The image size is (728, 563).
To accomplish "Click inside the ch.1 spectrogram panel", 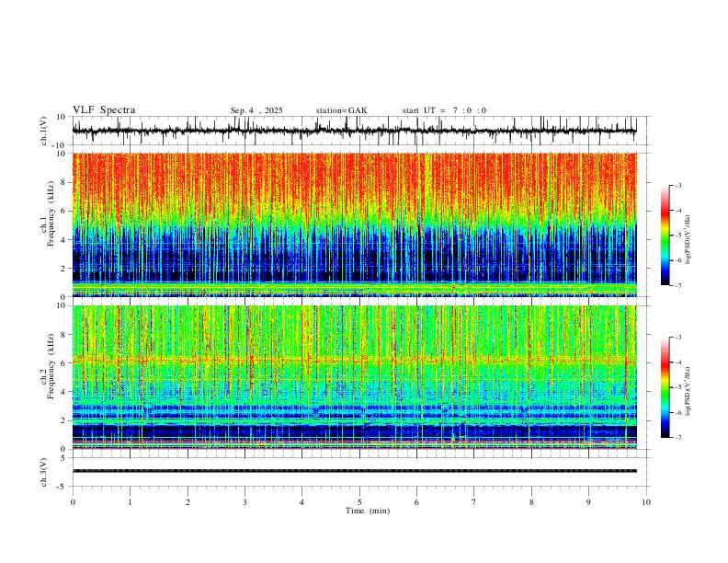I will click(x=354, y=224).
